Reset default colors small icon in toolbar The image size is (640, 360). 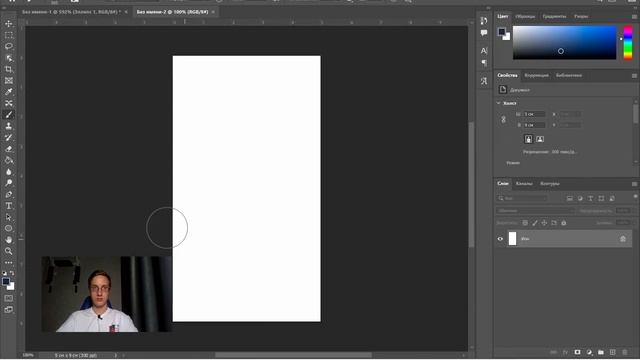4,273
